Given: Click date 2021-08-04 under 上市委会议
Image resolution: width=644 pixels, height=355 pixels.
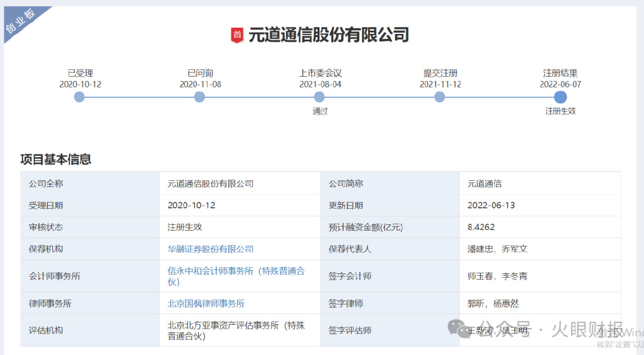Looking at the screenshot, I should 320,84.
